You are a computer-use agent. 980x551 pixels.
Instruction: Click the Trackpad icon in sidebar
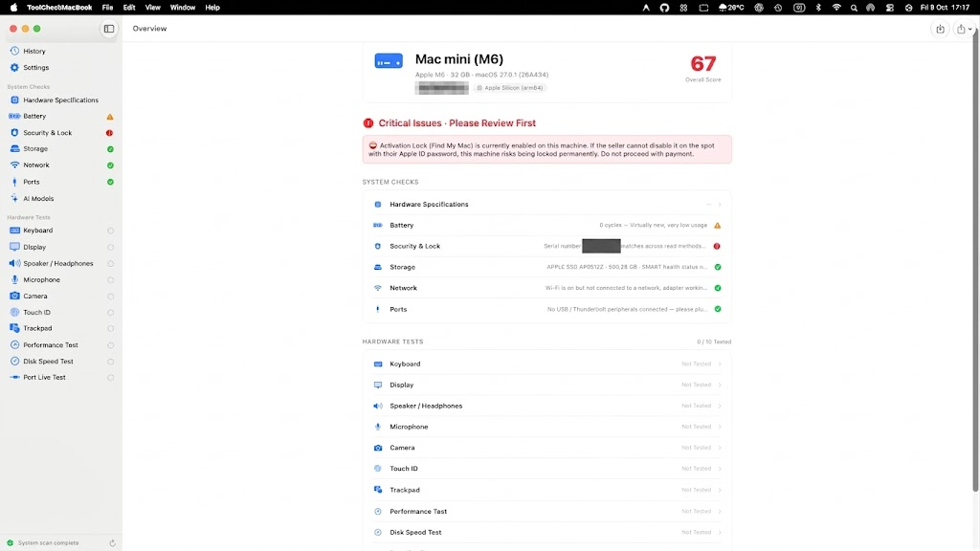14,328
